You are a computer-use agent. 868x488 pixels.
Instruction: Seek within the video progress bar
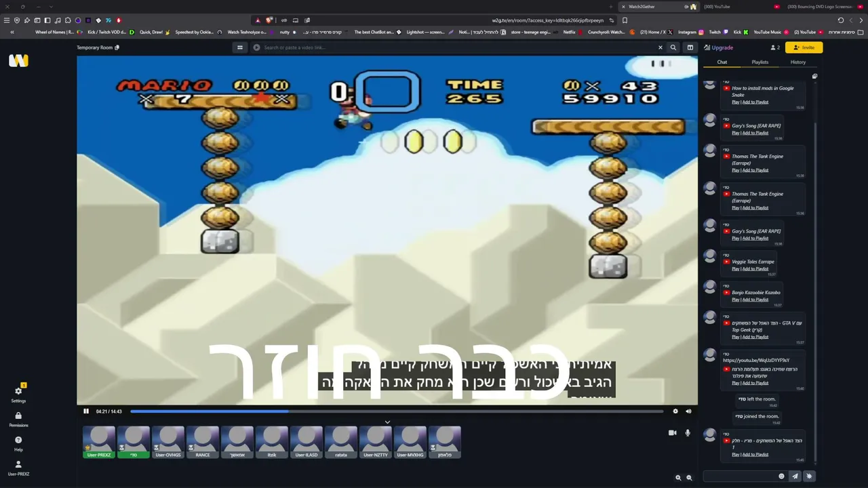pyautogui.click(x=397, y=411)
